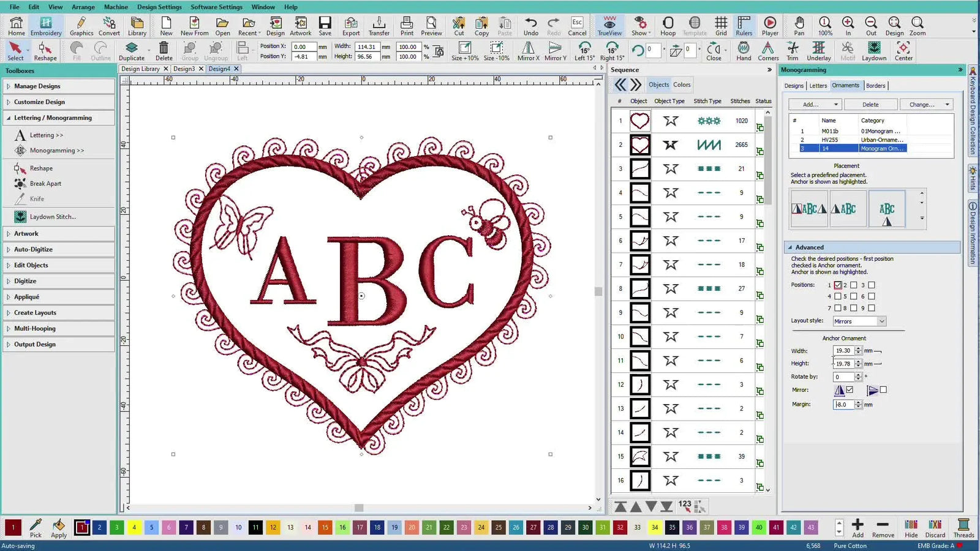Open the Arrange menu

point(83,7)
